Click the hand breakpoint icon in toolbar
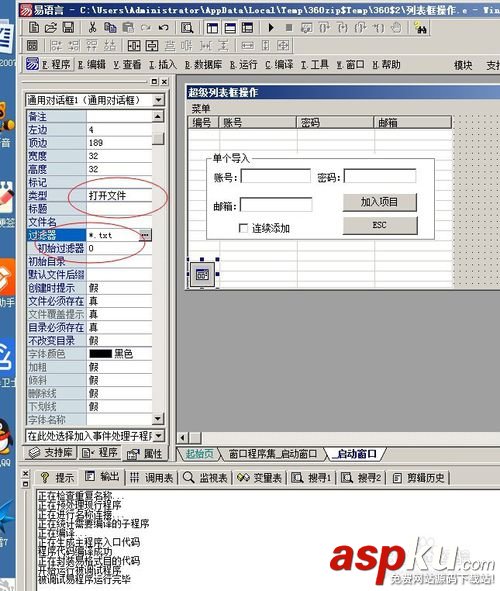This screenshot has height=591, width=500. click(x=396, y=28)
